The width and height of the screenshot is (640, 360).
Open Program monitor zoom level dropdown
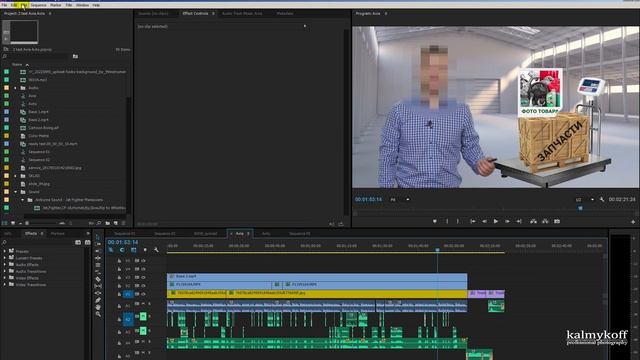400,200
